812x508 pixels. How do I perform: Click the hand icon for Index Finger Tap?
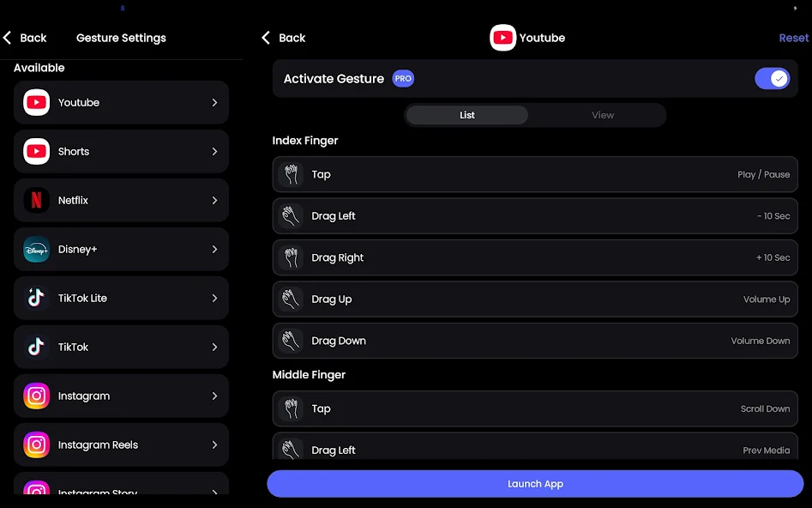pos(292,174)
